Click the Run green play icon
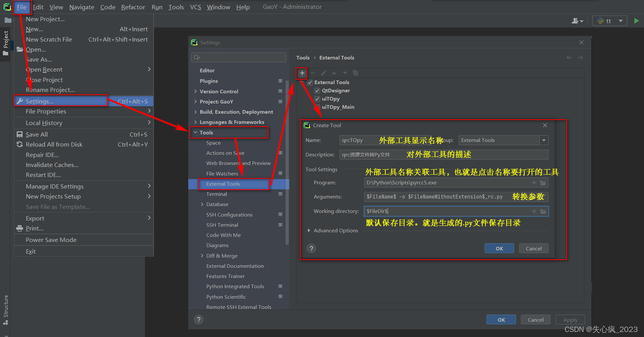This screenshot has width=644, height=337. coord(636,21)
